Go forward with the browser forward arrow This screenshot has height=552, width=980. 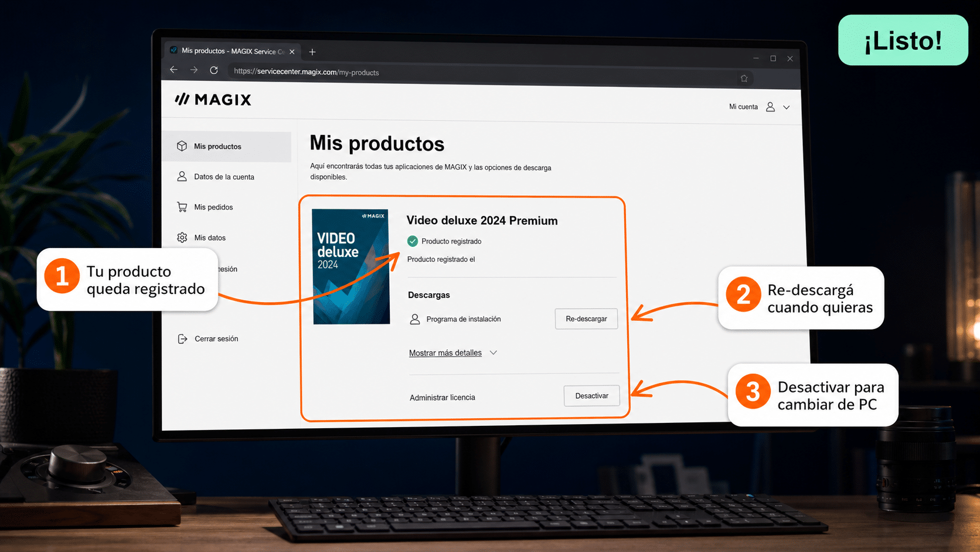(193, 70)
